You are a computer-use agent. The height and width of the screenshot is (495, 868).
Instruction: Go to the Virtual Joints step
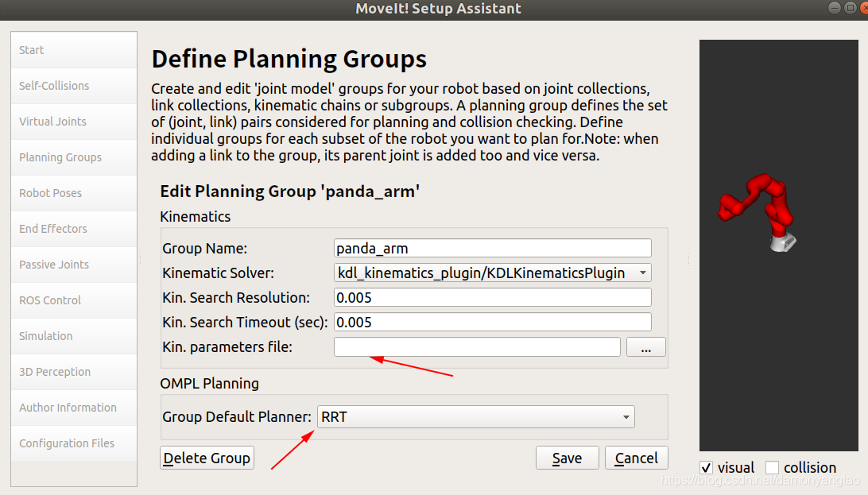pos(74,122)
